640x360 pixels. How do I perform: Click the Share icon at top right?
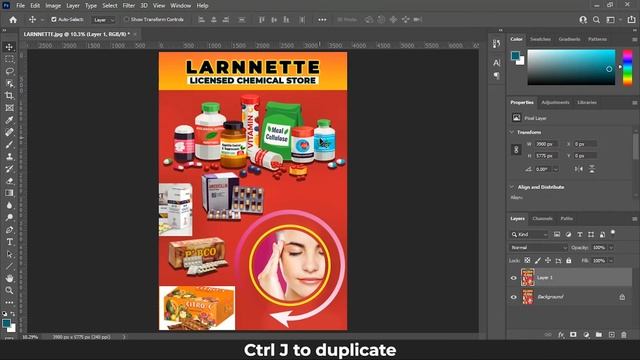click(631, 20)
